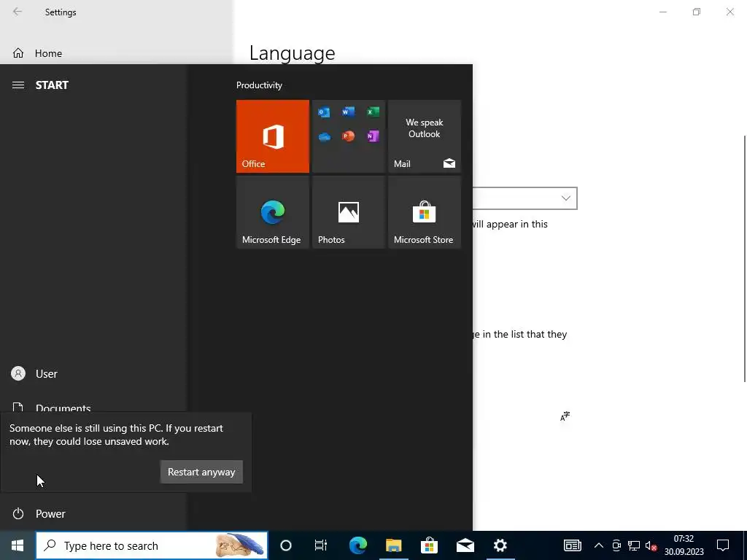This screenshot has width=747, height=560.
Task: Open the Mail tile
Action: [425, 136]
